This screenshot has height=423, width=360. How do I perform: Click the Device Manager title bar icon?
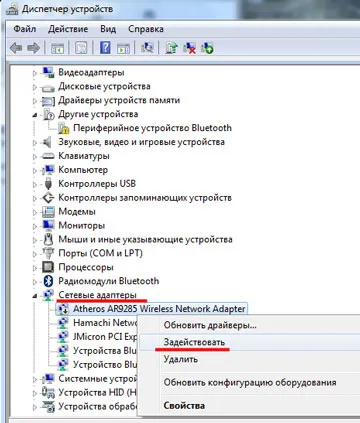[12, 9]
